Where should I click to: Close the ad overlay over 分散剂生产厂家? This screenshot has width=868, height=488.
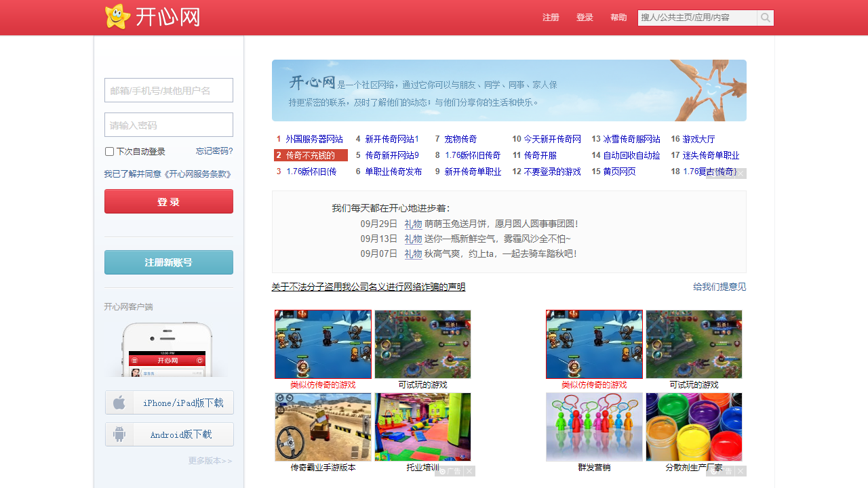(741, 471)
